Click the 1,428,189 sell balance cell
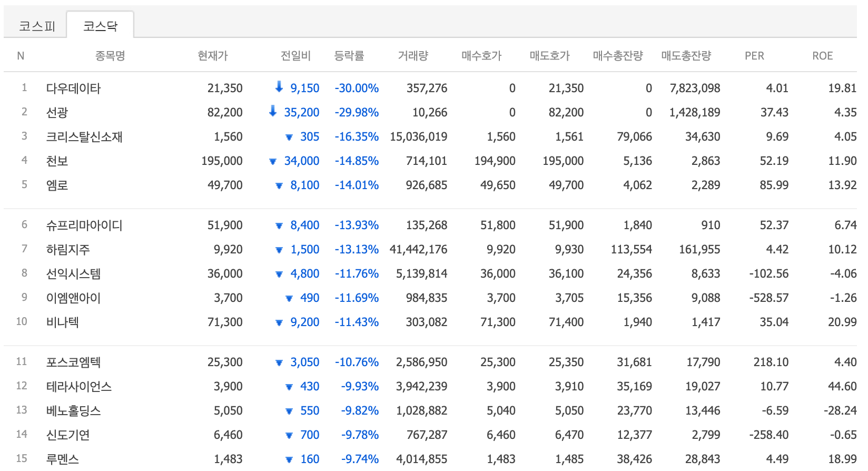This screenshot has height=471, width=868. pos(695,112)
